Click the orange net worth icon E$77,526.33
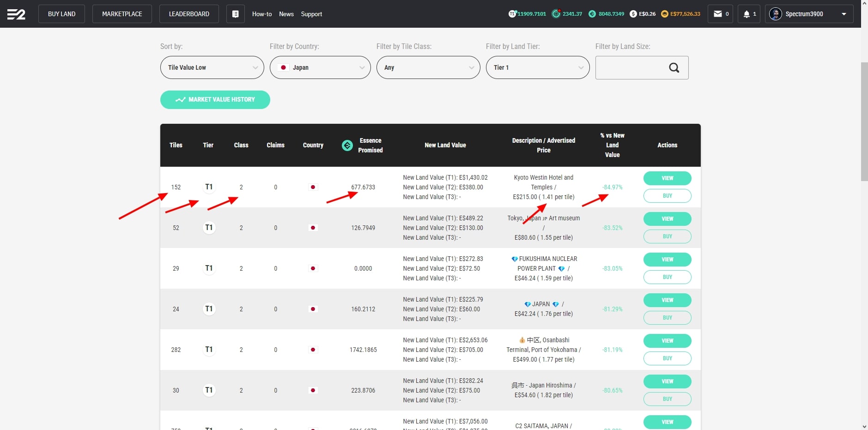Image resolution: width=868 pixels, height=430 pixels. [665, 14]
